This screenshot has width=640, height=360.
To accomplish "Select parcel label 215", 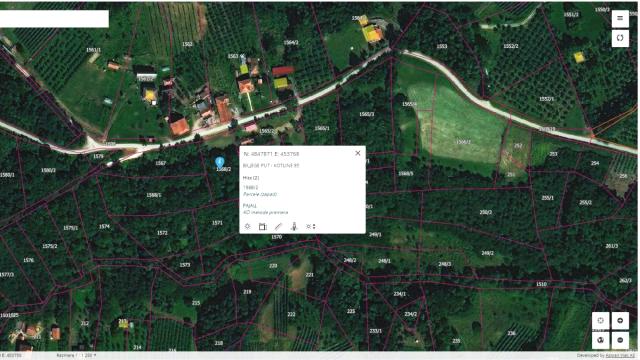I will pyautogui.click(x=196, y=303).
